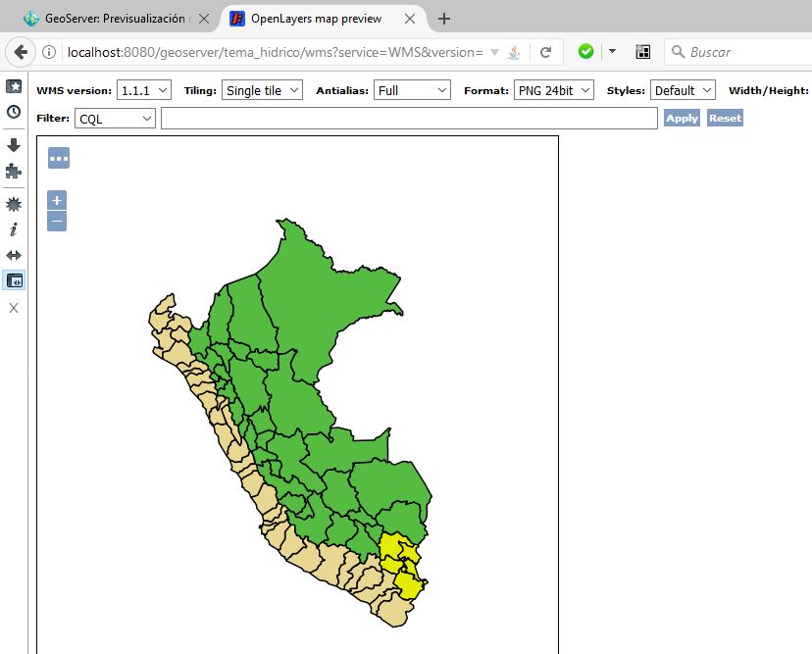Open downloads via the arrow icon
The image size is (812, 654).
14,142
